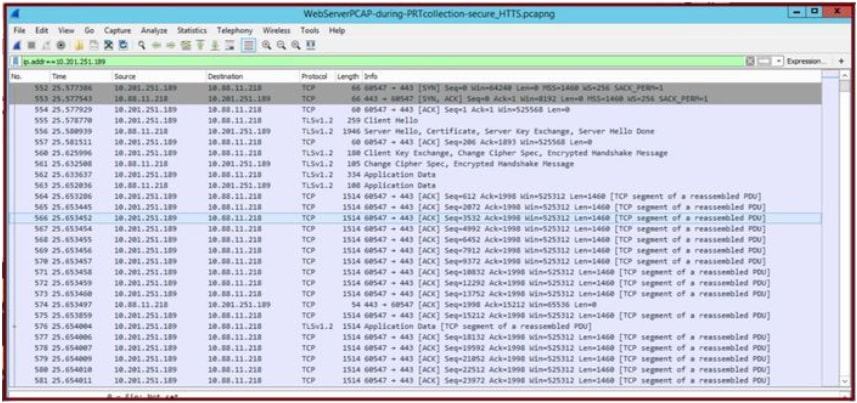
Task: Sort by the Length column header
Action: [x=348, y=77]
